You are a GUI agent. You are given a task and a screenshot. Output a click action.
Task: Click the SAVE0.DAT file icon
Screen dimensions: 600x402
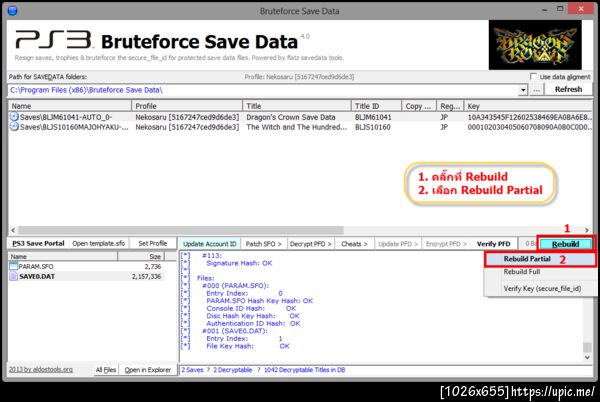coord(13,276)
